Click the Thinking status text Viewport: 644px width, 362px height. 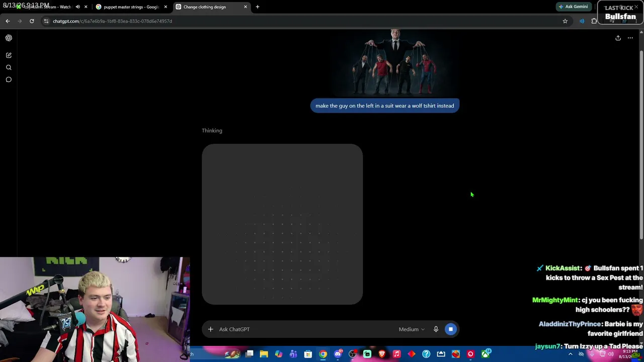(212, 131)
